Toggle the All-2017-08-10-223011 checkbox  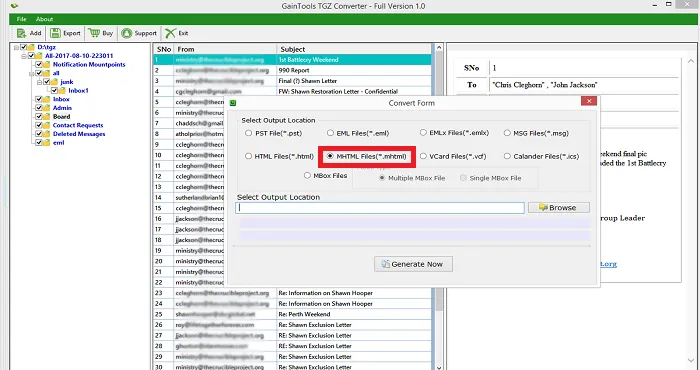(x=31, y=56)
